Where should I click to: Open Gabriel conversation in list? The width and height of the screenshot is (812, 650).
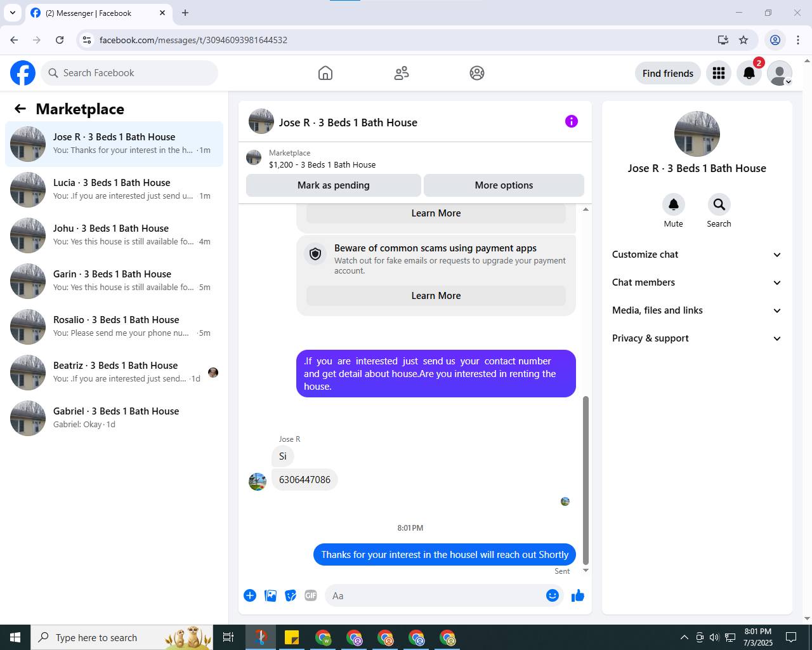pos(114,418)
